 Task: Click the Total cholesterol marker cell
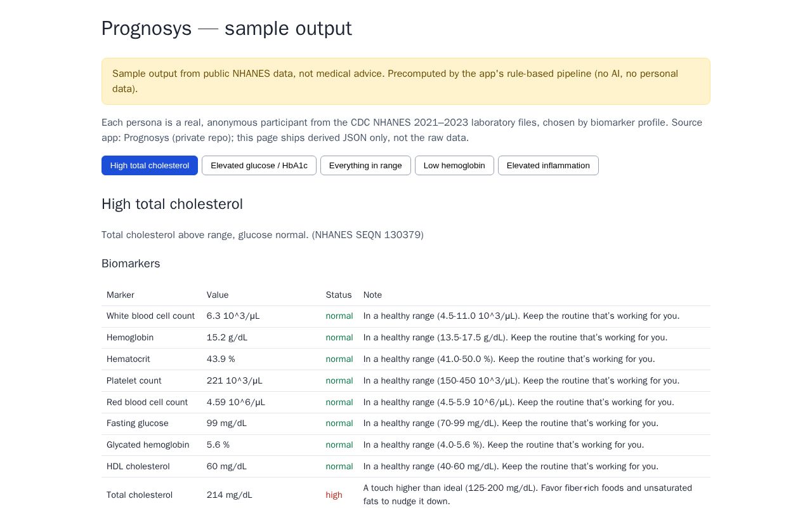[140, 495]
